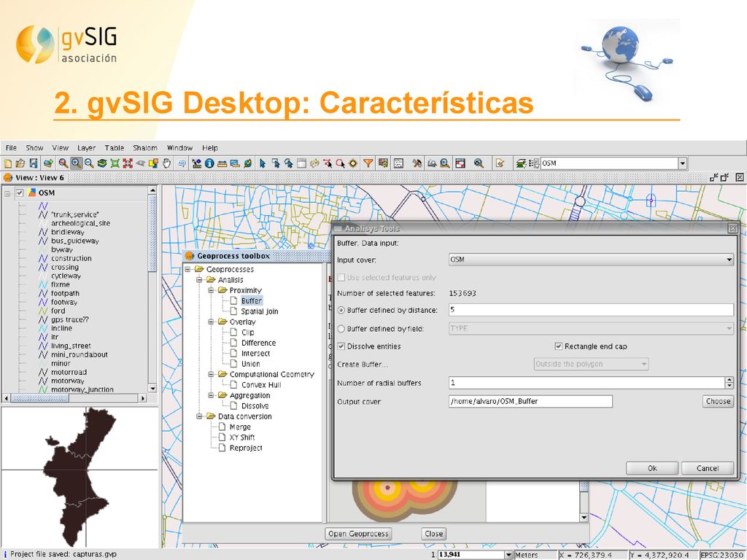Click Choose button for output cover
747x560 pixels.
(718, 402)
